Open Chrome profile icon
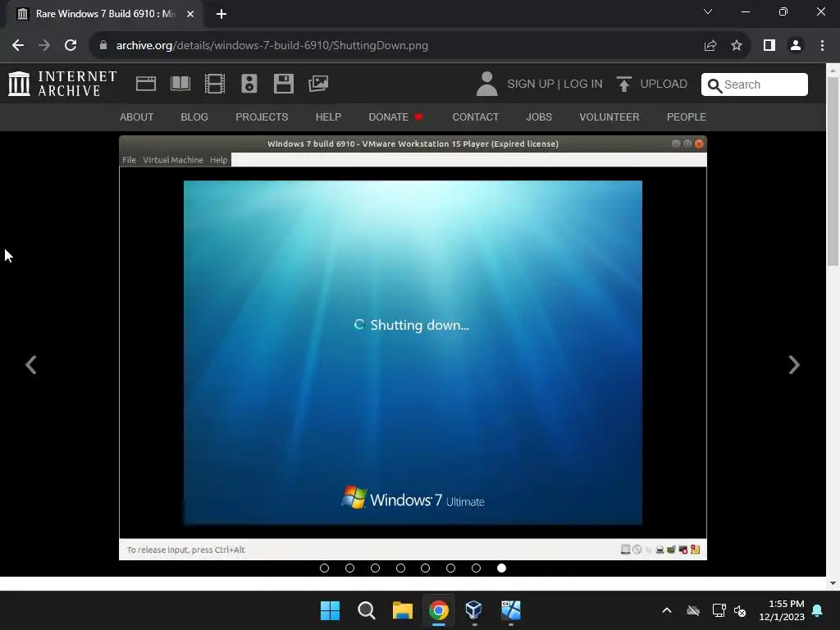840x630 pixels. click(796, 46)
